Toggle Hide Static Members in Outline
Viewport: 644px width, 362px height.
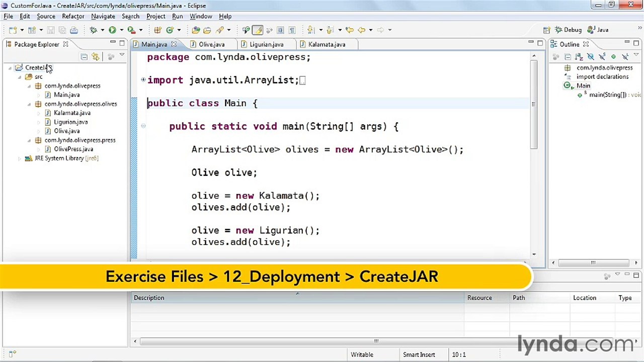click(602, 57)
